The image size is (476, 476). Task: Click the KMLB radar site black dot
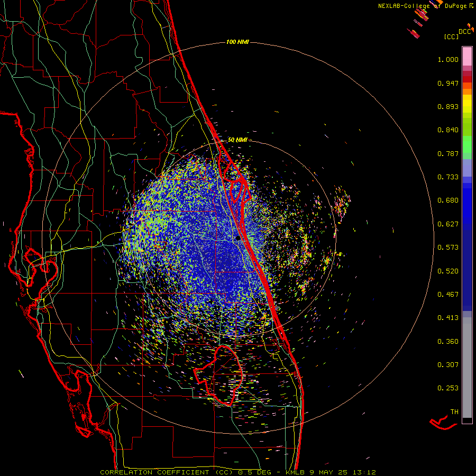[238, 239]
